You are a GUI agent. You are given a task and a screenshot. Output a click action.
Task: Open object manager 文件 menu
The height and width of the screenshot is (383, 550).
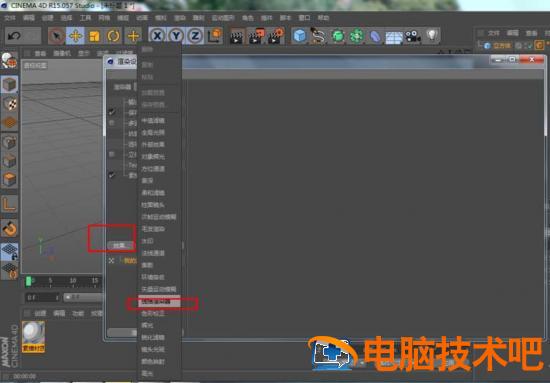(493, 33)
